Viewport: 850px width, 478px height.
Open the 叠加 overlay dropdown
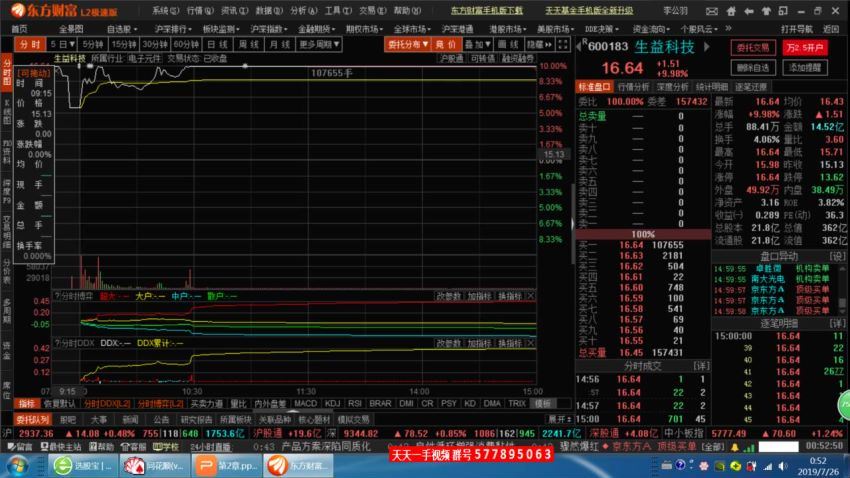tap(477, 44)
